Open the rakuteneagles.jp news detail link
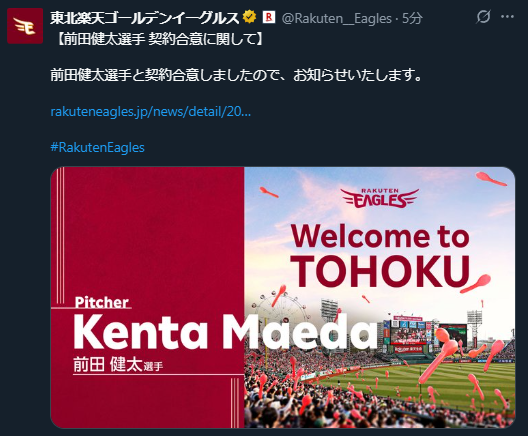 click(x=151, y=111)
